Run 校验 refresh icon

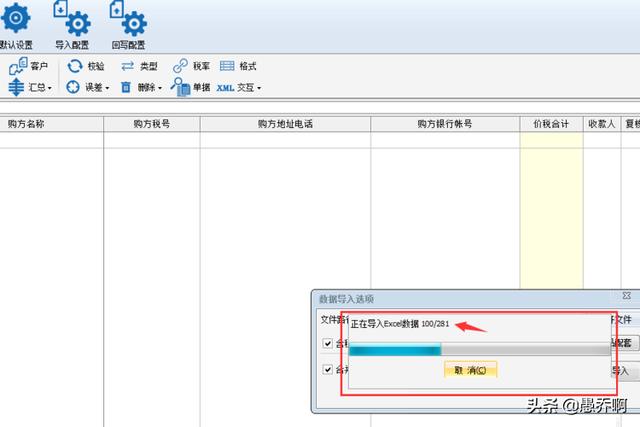pyautogui.click(x=75, y=66)
